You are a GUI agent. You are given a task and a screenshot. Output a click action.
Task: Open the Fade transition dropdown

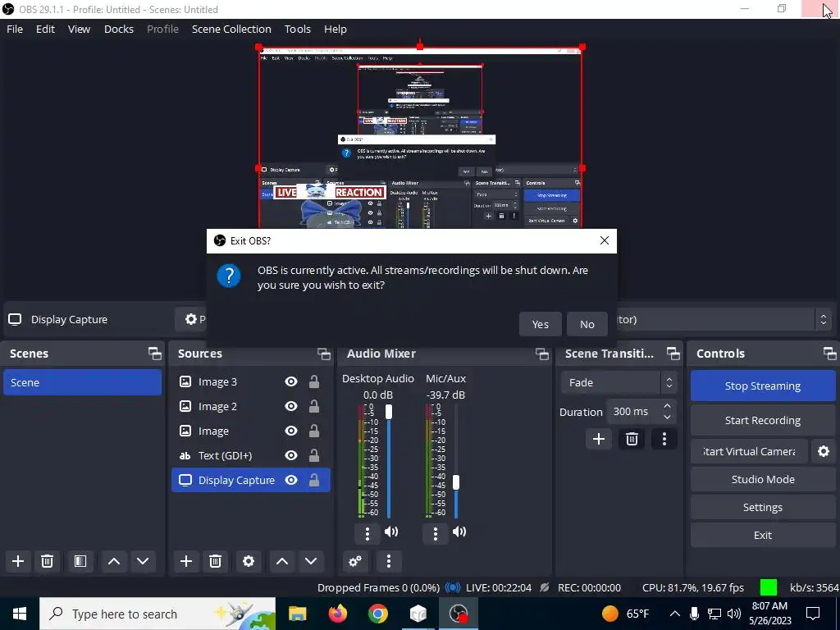point(619,382)
